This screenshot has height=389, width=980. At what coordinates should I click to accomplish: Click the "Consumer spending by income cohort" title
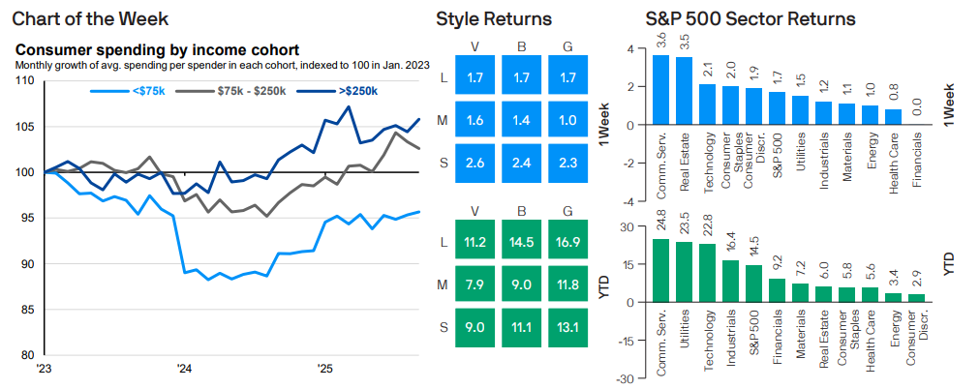tap(158, 50)
